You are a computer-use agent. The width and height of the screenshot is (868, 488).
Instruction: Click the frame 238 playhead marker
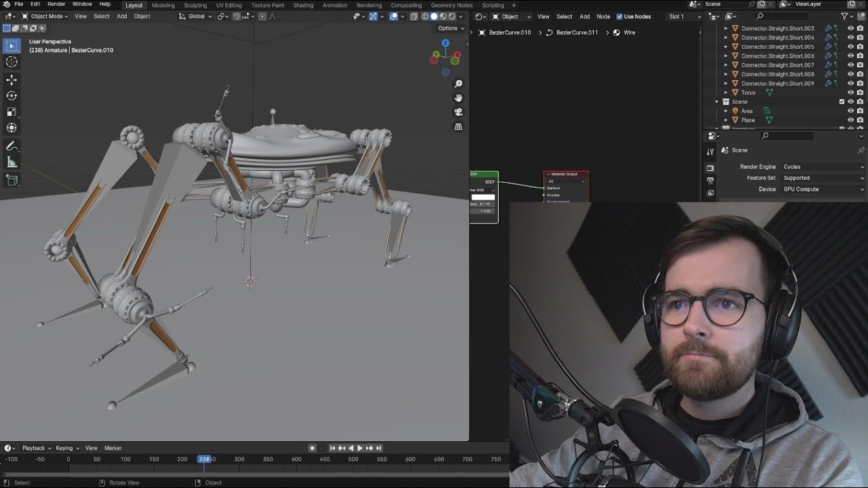[x=204, y=460]
